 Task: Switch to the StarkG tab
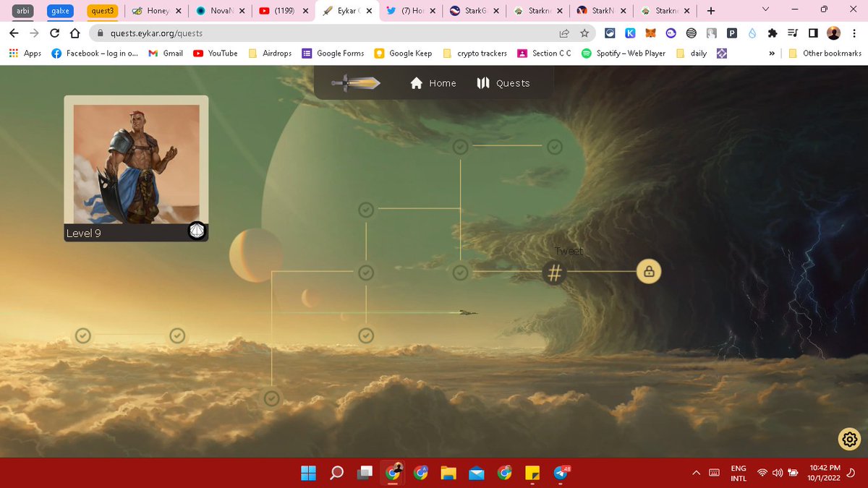(474, 11)
